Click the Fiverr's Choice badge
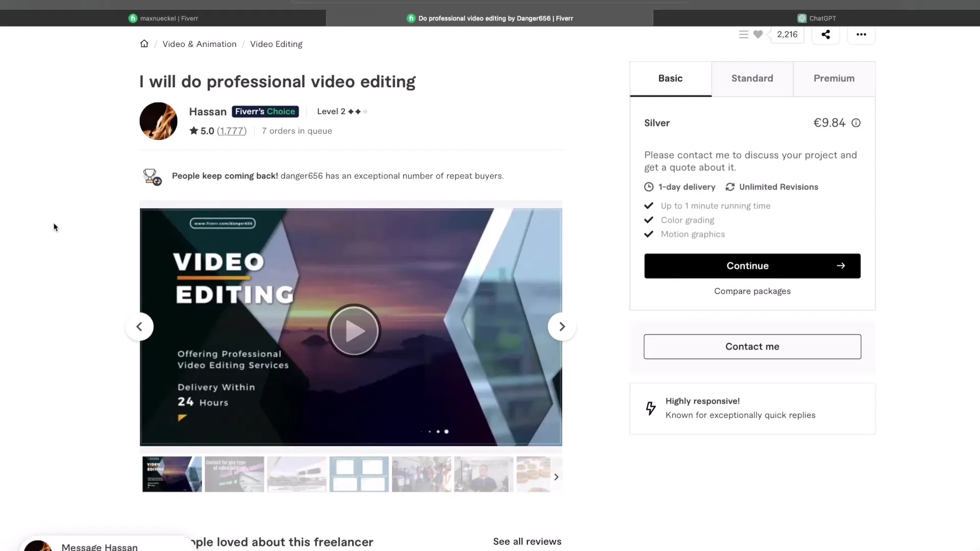The image size is (980, 551). coord(265,111)
